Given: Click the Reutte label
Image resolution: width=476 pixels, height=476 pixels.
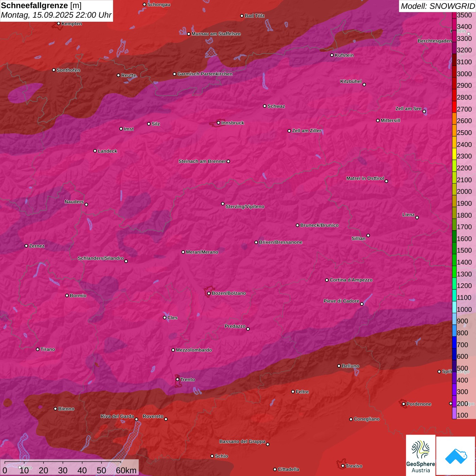Looking at the screenshot, I should point(129,75).
